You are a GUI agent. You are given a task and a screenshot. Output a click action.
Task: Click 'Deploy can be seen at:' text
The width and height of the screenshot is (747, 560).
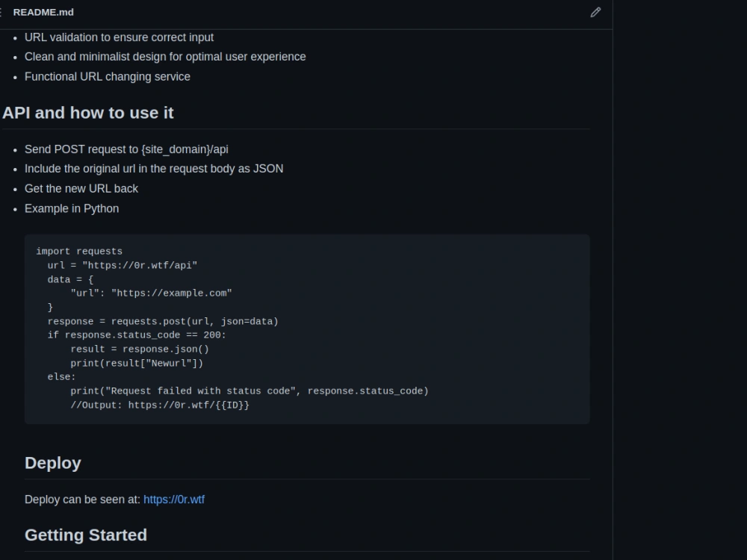point(82,500)
